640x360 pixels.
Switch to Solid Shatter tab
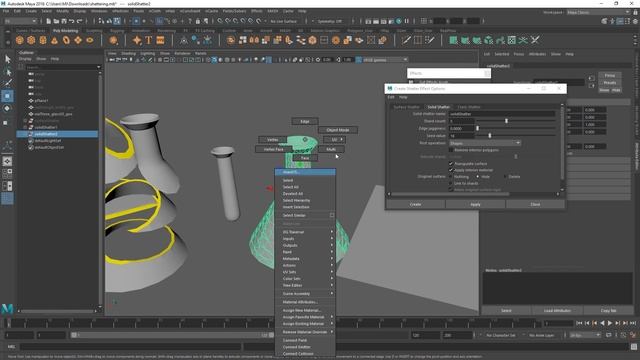[x=438, y=107]
